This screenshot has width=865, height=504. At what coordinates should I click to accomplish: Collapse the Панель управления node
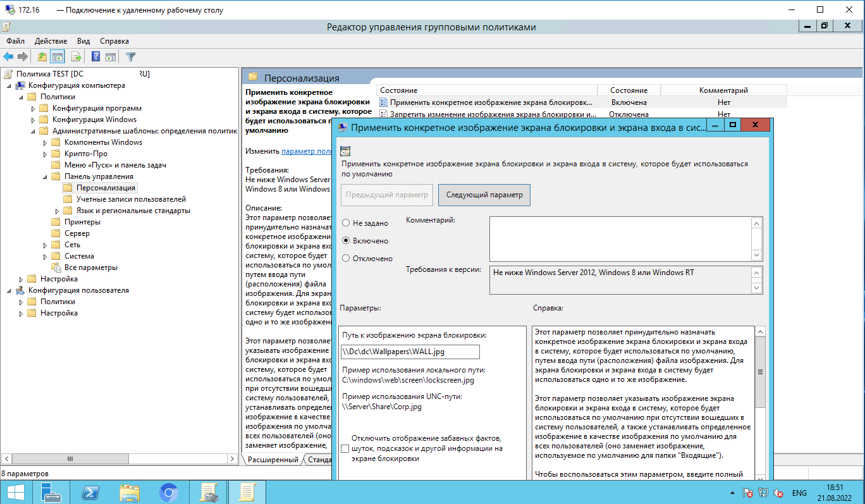click(x=45, y=176)
